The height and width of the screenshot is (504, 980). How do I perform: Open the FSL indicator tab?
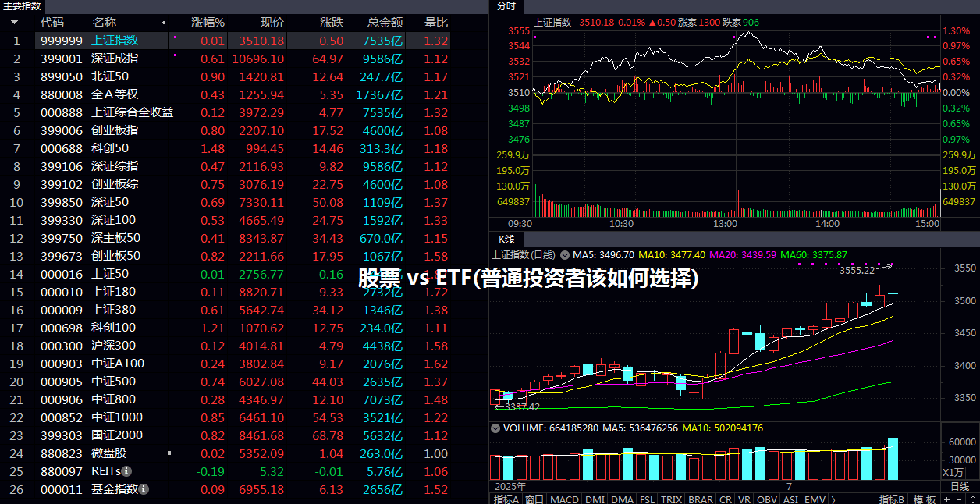(x=647, y=499)
